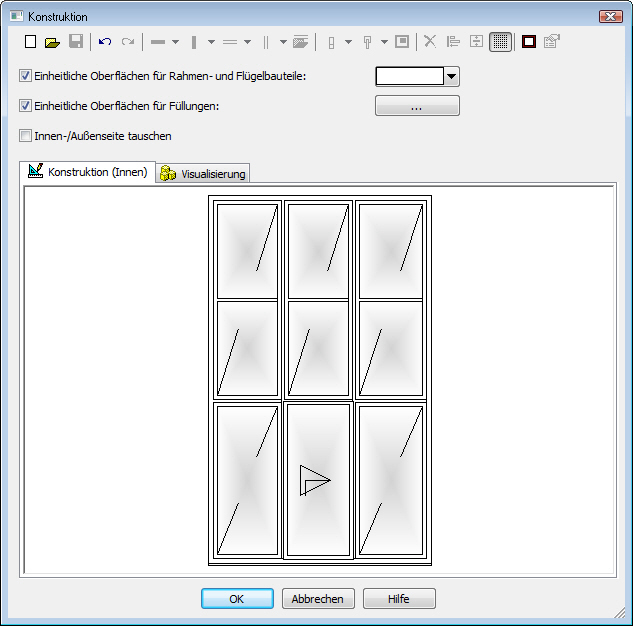Select the horizontal bar insert tool
This screenshot has width=633, height=626.
[158, 42]
